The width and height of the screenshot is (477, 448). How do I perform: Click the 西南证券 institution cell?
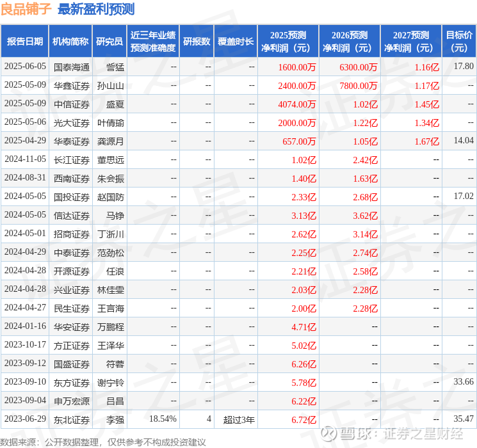pos(72,179)
